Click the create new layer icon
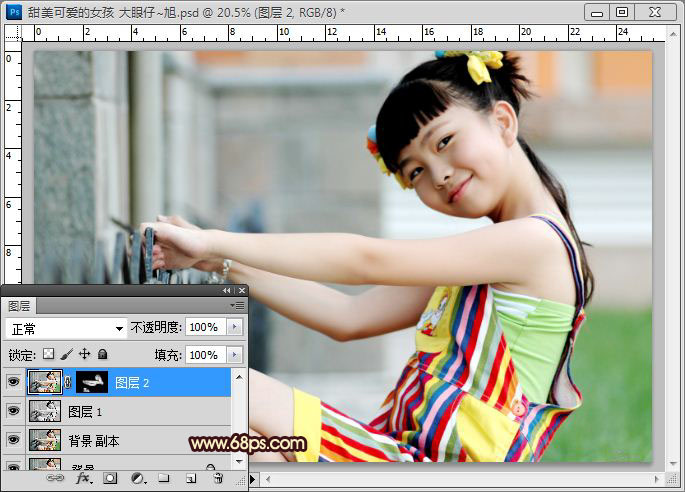685x492 pixels. (190, 479)
